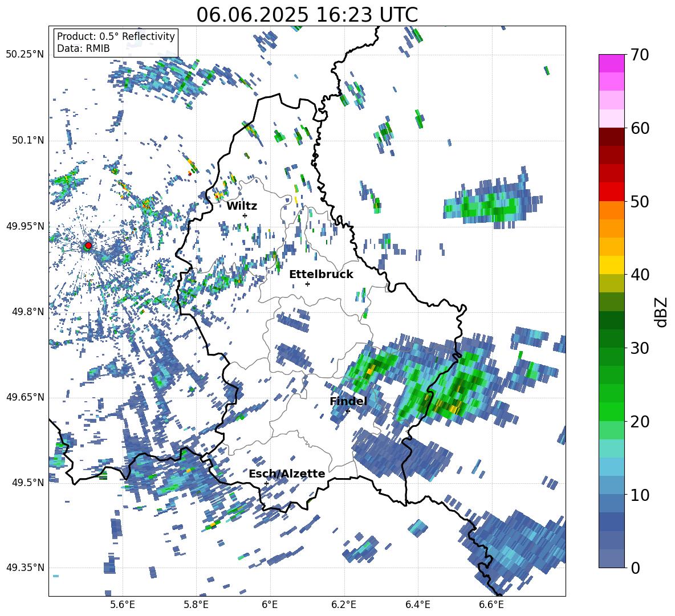This screenshot has height=616, width=675.
Task: Click the Ettelbruck city label
Action: tap(321, 275)
